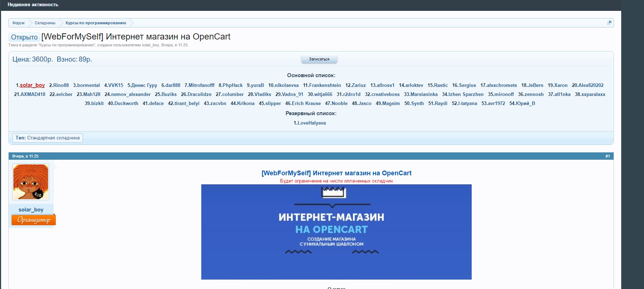Viewport: 644px width, 289px height.
Task: Open participant PhpHack profile
Action: pos(232,85)
